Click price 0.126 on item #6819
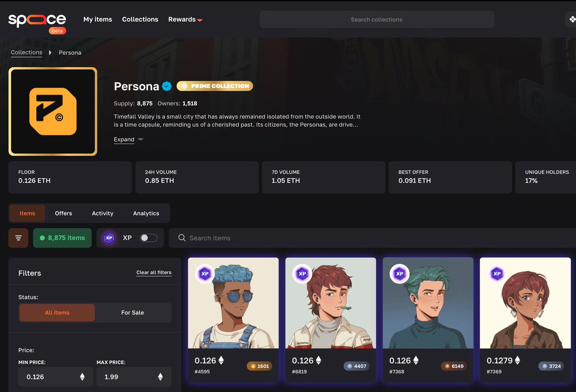The width and height of the screenshot is (576, 392). tap(303, 360)
